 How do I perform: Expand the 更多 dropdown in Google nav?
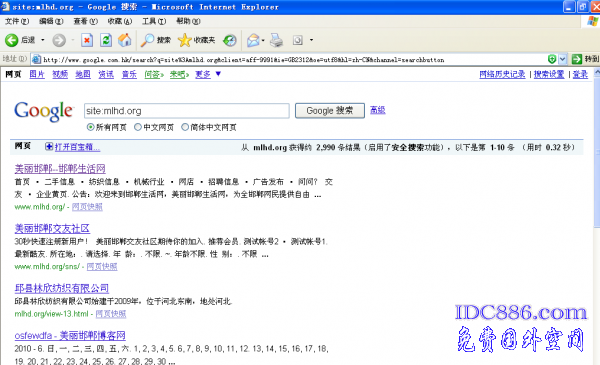pos(218,74)
